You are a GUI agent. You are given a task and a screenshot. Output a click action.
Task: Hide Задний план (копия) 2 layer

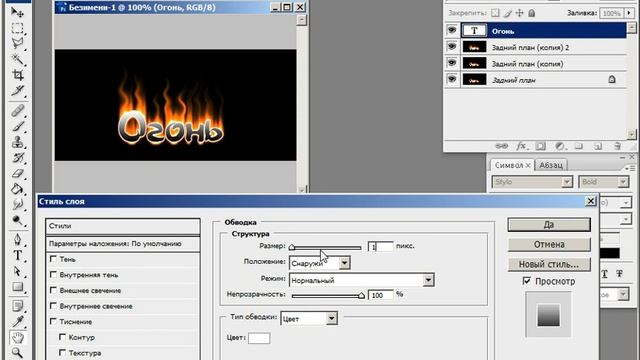point(452,47)
